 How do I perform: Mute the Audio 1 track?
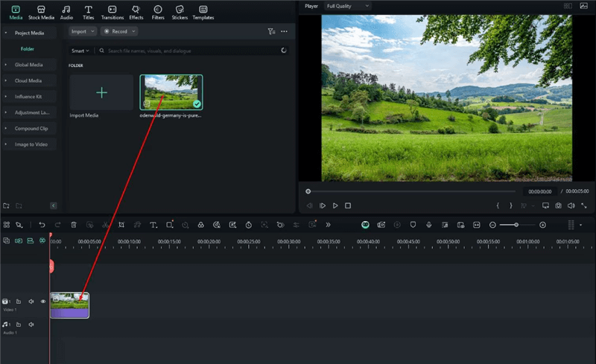pyautogui.click(x=31, y=325)
